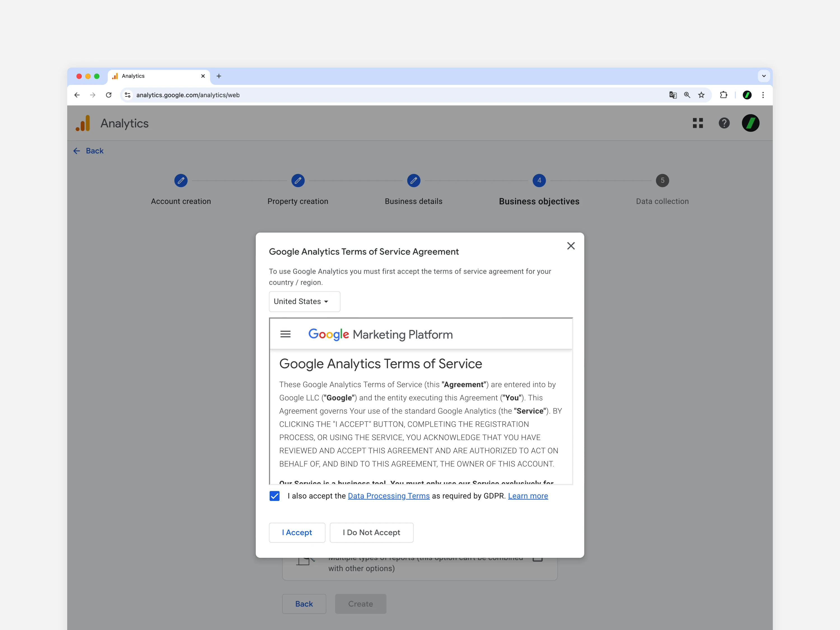This screenshot has width=840, height=630.
Task: Open the account avatar in Analytics header
Action: [x=750, y=123]
